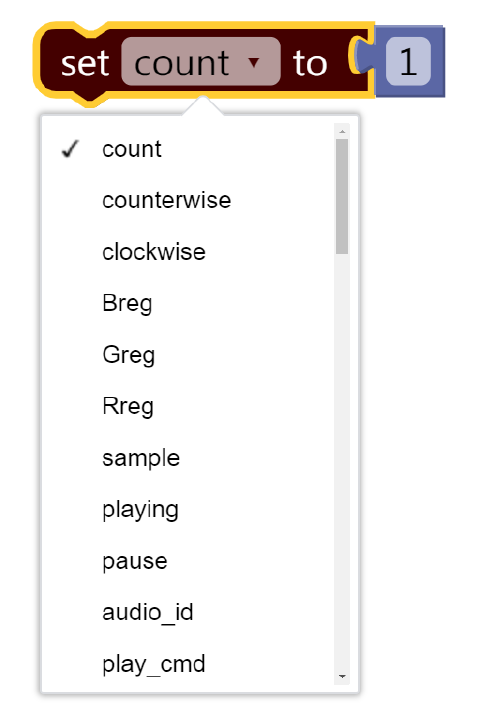
Task: Pick the Greg variable
Action: coord(188,355)
